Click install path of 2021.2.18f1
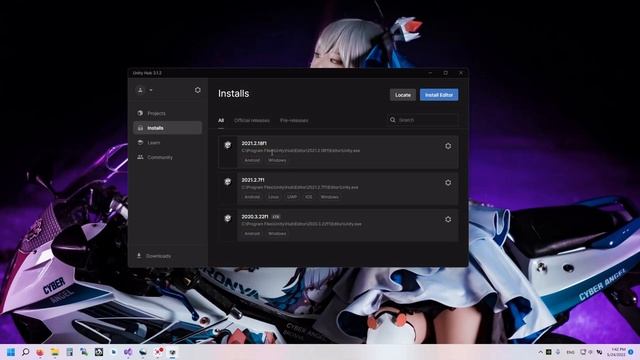 click(301, 151)
